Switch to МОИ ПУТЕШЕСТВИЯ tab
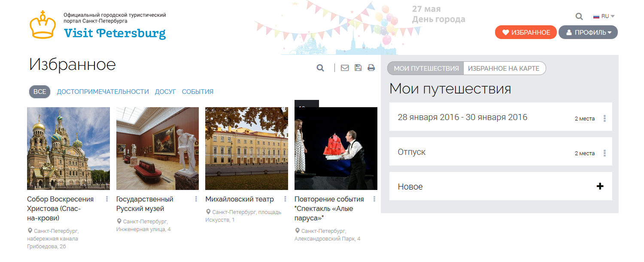The height and width of the screenshot is (262, 644). 426,68
